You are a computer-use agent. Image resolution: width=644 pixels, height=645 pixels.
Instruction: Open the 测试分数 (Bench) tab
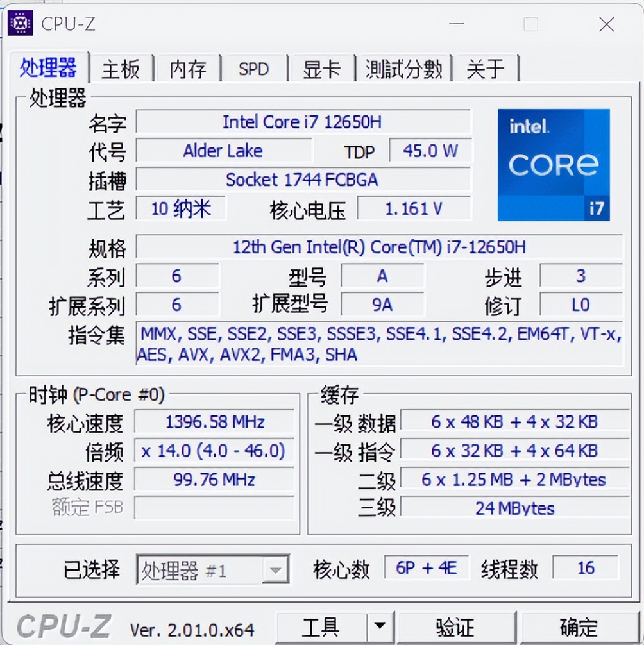click(403, 69)
